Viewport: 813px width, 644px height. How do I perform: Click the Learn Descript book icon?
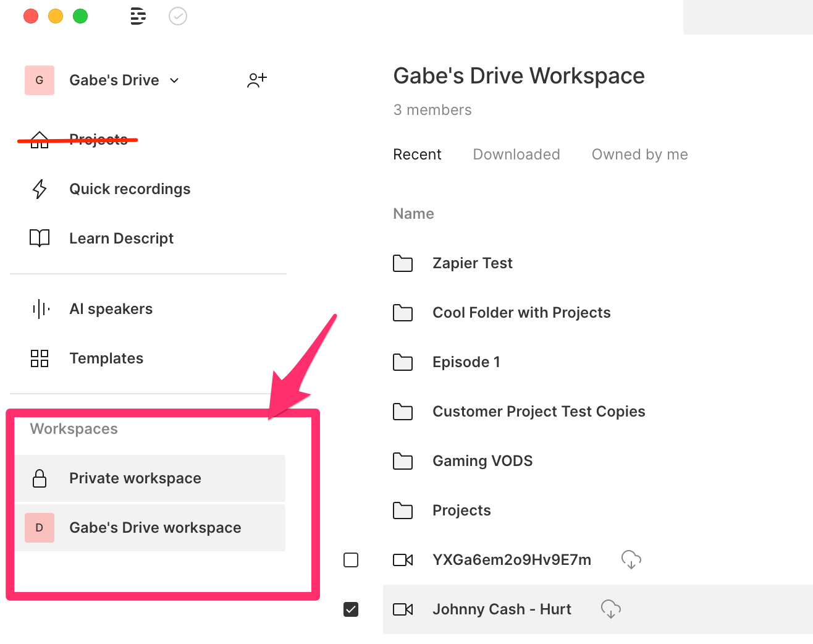tap(40, 238)
